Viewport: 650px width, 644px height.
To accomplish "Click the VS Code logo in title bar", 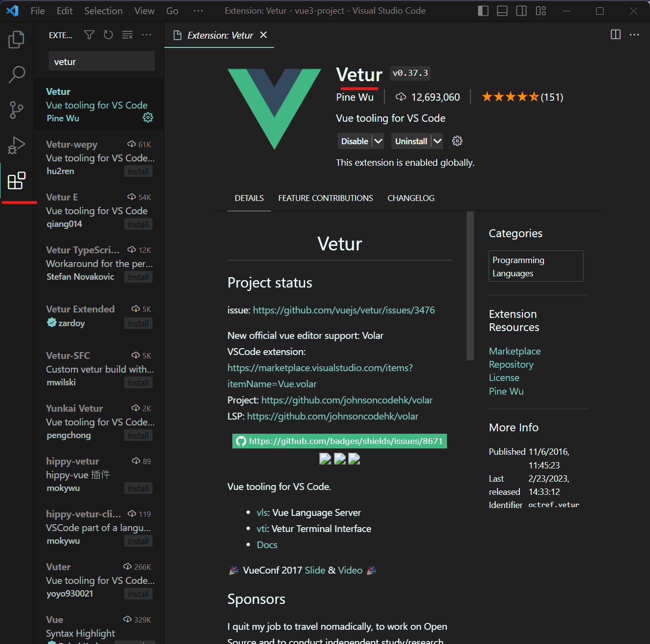I will point(12,11).
